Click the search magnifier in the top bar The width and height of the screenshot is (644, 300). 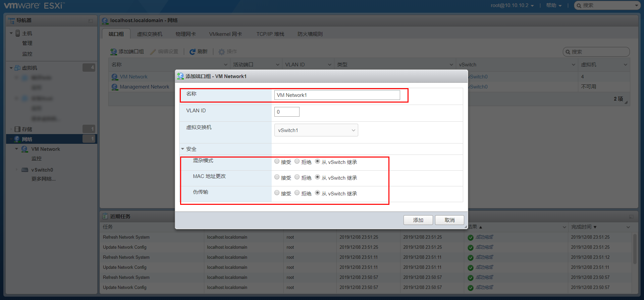pyautogui.click(x=579, y=5)
